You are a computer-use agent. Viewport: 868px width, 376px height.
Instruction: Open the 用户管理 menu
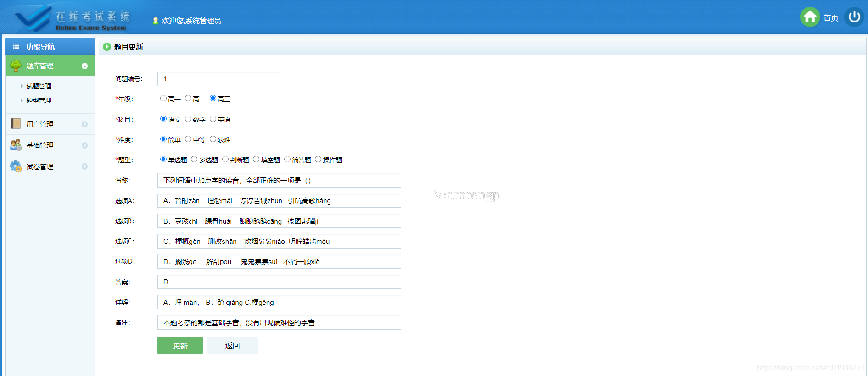(50, 124)
